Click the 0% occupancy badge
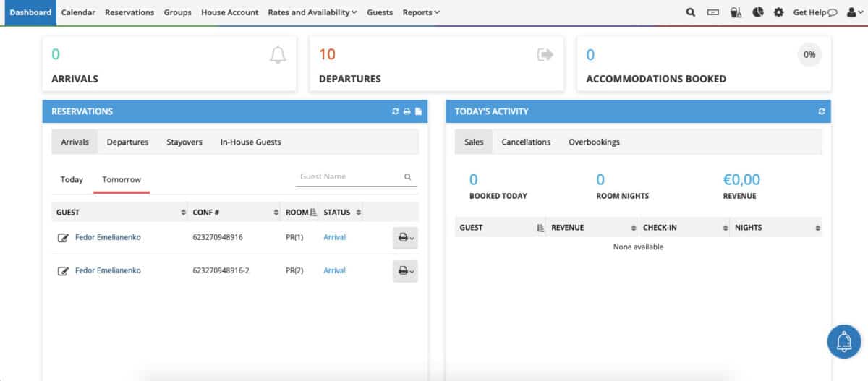Image resolution: width=868 pixels, height=381 pixels. 809,54
